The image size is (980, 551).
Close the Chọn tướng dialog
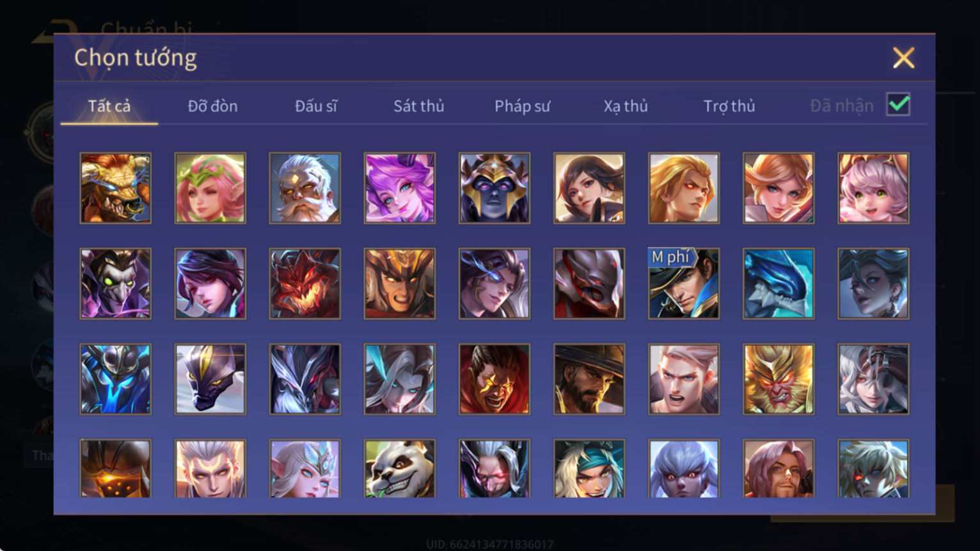point(903,58)
